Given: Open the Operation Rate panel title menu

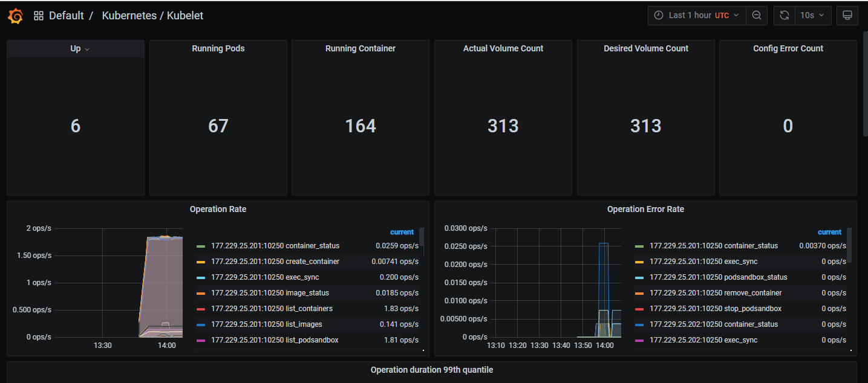Looking at the screenshot, I should [218, 209].
